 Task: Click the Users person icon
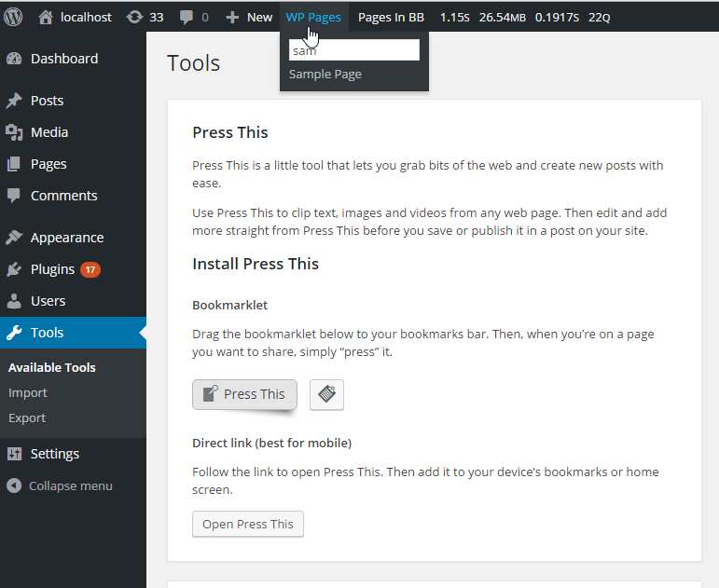[14, 301]
